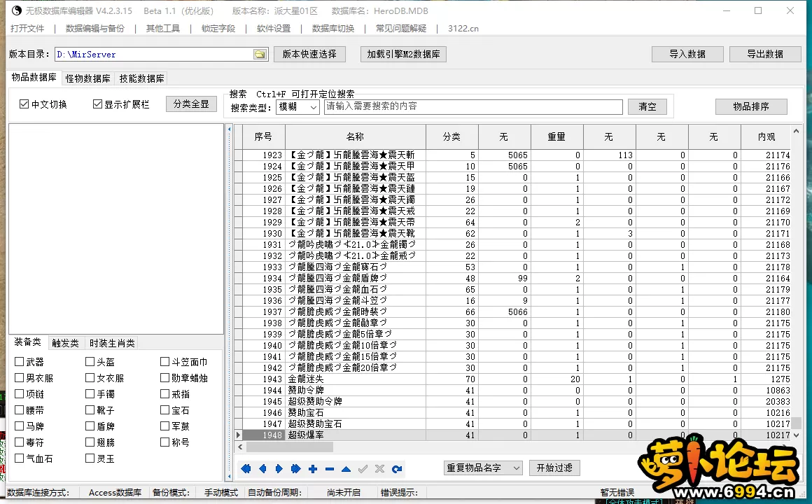Click the cancel edit X icon

[x=379, y=469]
